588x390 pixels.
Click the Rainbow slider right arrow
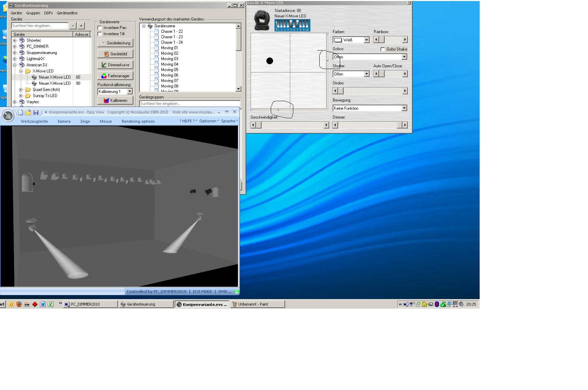tap(405, 40)
